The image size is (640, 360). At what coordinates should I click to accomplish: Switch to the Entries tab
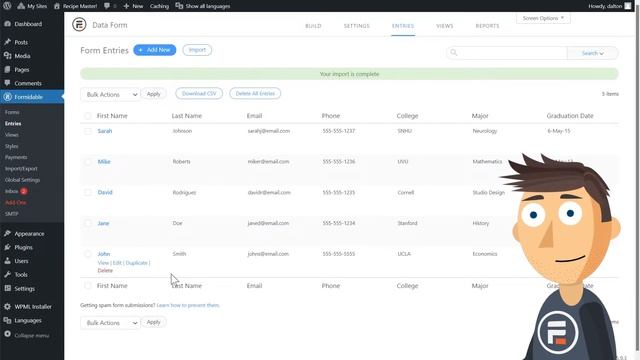point(403,26)
